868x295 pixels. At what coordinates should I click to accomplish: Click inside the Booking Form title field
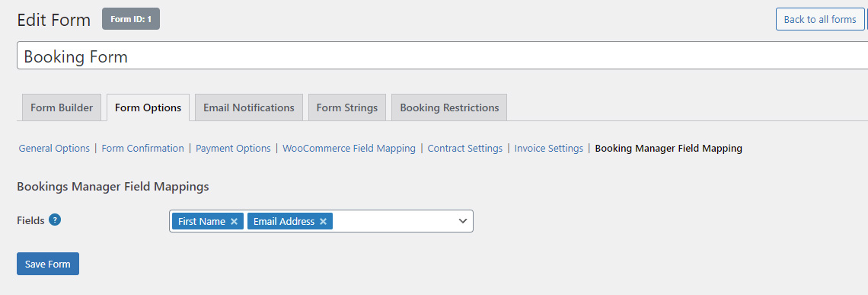pos(442,56)
